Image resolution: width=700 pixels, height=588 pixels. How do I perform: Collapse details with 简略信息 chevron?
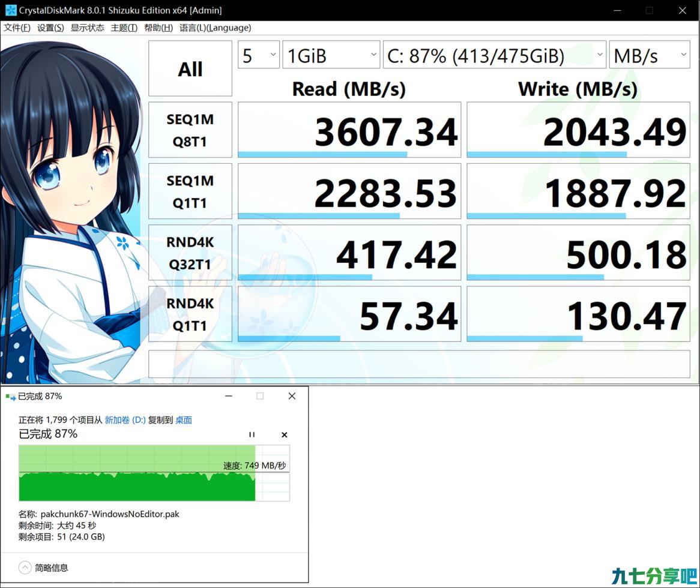pos(25,568)
